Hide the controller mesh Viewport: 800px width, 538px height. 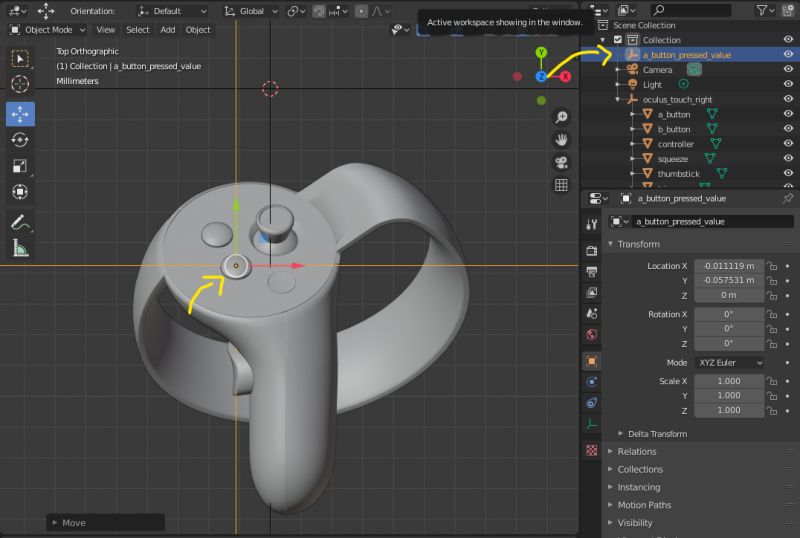coord(788,143)
